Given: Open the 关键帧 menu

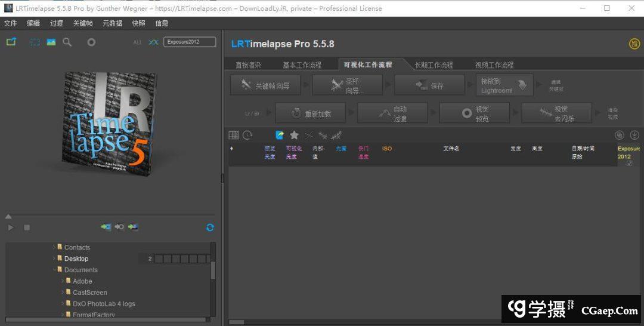Looking at the screenshot, I should pyautogui.click(x=83, y=23).
